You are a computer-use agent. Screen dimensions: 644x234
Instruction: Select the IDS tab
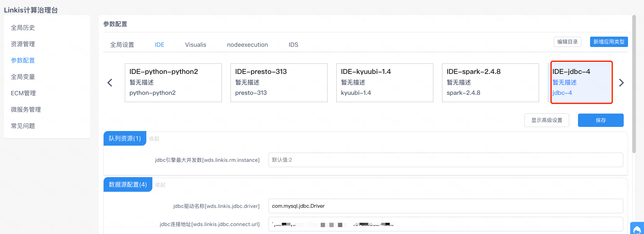point(293,45)
